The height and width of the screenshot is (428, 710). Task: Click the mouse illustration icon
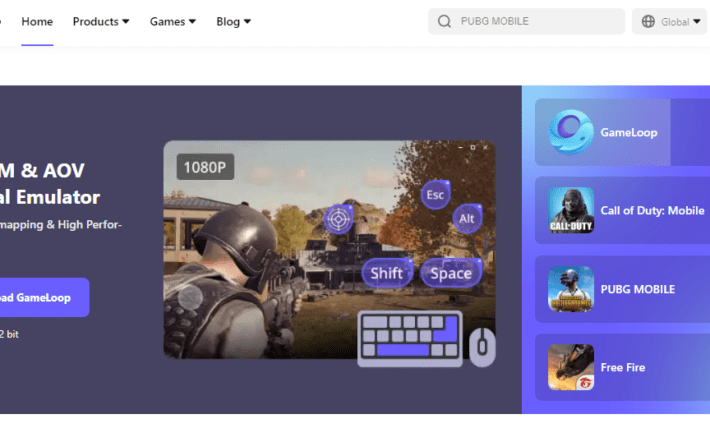[482, 347]
